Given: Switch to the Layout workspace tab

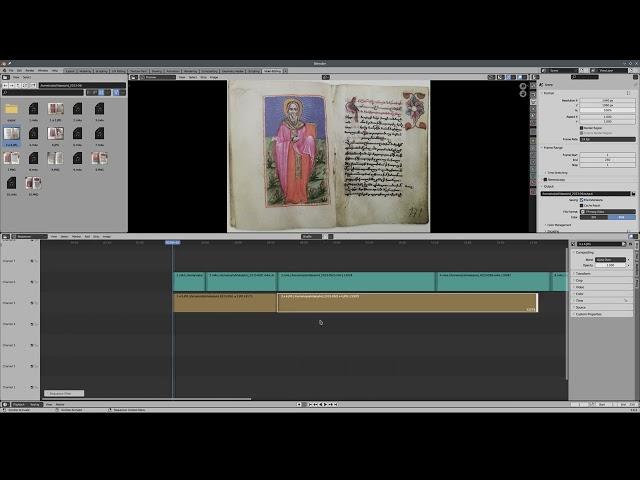Looking at the screenshot, I should (x=70, y=71).
